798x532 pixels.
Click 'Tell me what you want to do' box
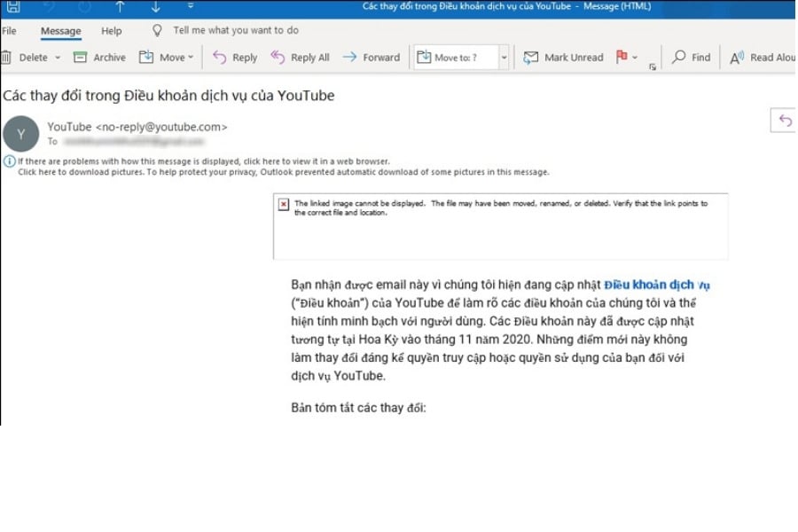tap(235, 31)
